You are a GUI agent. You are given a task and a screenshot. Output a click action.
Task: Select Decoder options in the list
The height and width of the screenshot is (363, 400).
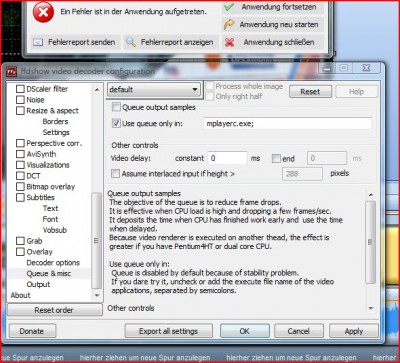coord(53,263)
